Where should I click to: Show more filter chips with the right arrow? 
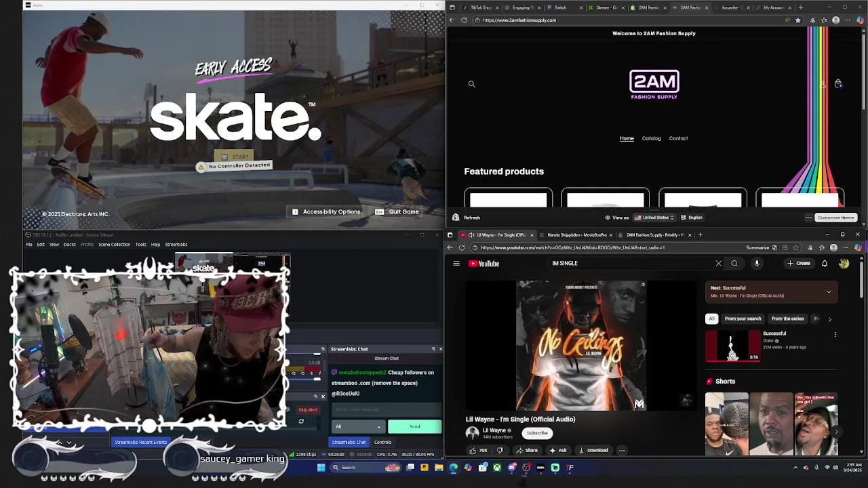pos(829,319)
